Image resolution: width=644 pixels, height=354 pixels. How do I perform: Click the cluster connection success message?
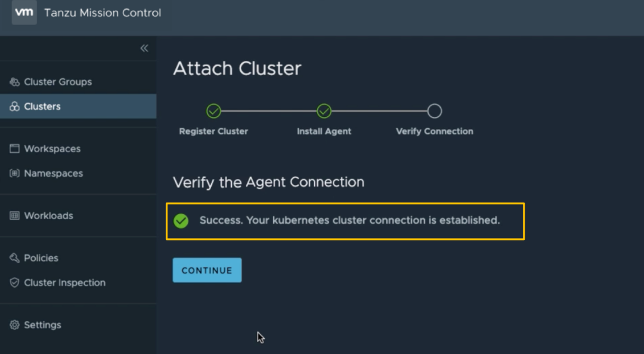pos(349,220)
